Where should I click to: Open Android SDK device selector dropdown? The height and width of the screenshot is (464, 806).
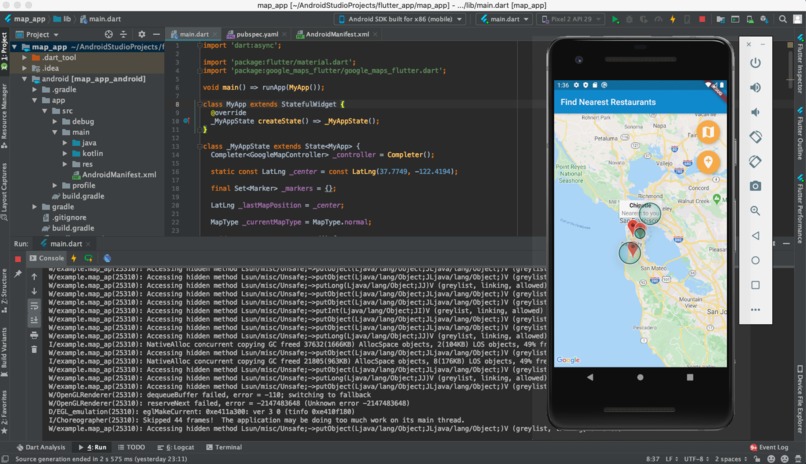coord(400,20)
